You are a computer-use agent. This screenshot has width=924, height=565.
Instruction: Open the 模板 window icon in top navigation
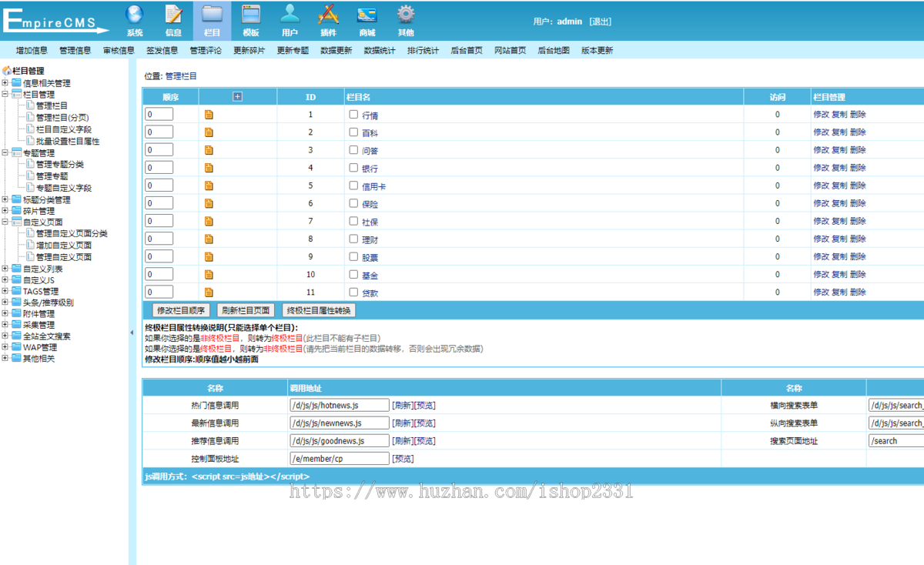(251, 14)
